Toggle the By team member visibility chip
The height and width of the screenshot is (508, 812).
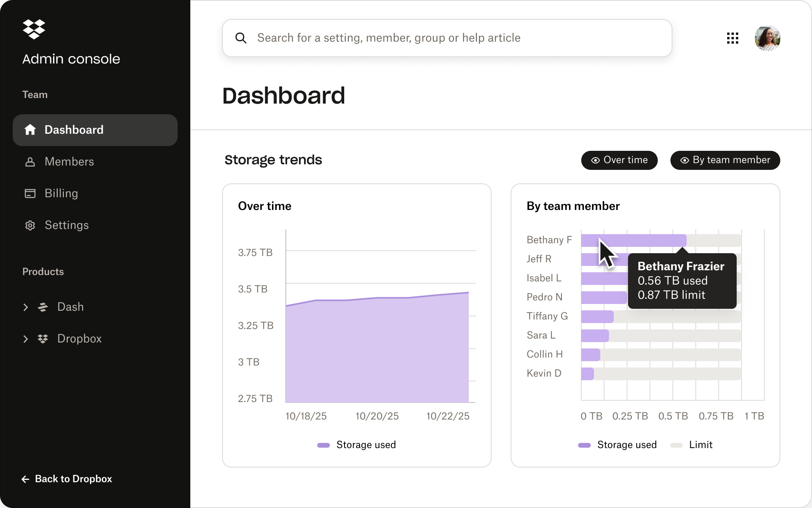725,160
